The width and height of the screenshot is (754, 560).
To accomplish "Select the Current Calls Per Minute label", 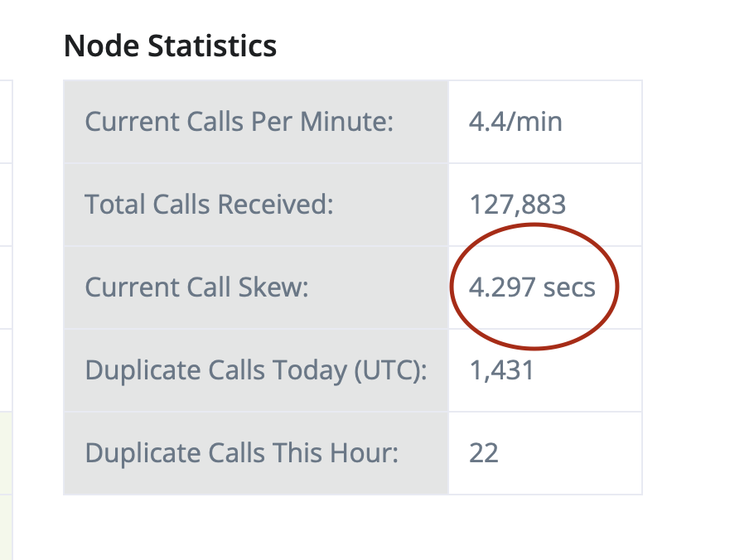I will (x=239, y=122).
